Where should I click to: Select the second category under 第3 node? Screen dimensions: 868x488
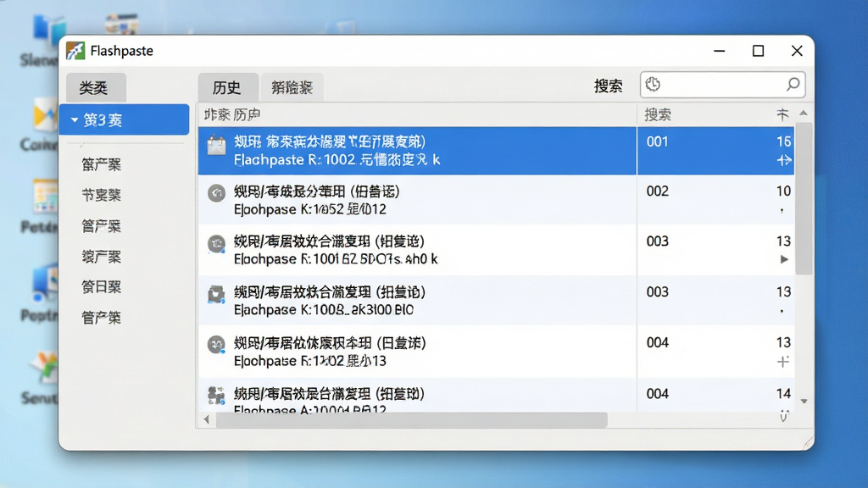point(102,195)
